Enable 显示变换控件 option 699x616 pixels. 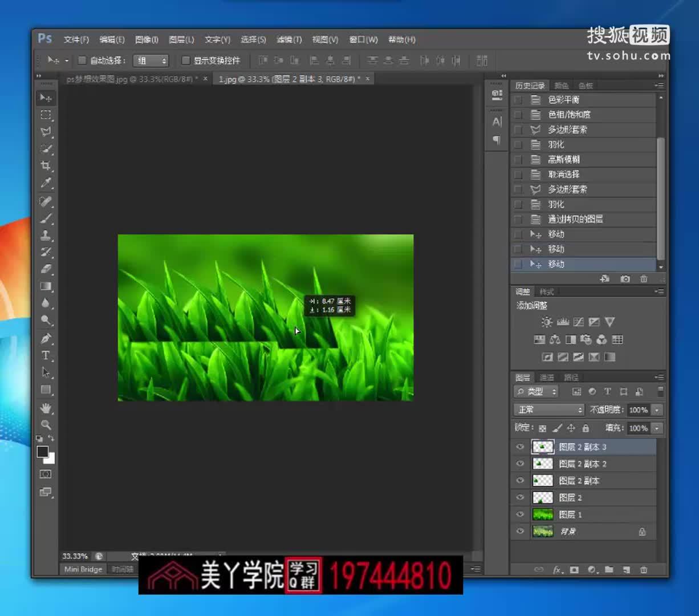click(186, 60)
